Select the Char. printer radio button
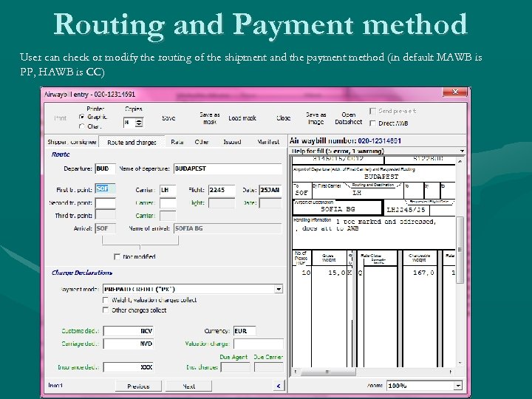 click(81, 126)
